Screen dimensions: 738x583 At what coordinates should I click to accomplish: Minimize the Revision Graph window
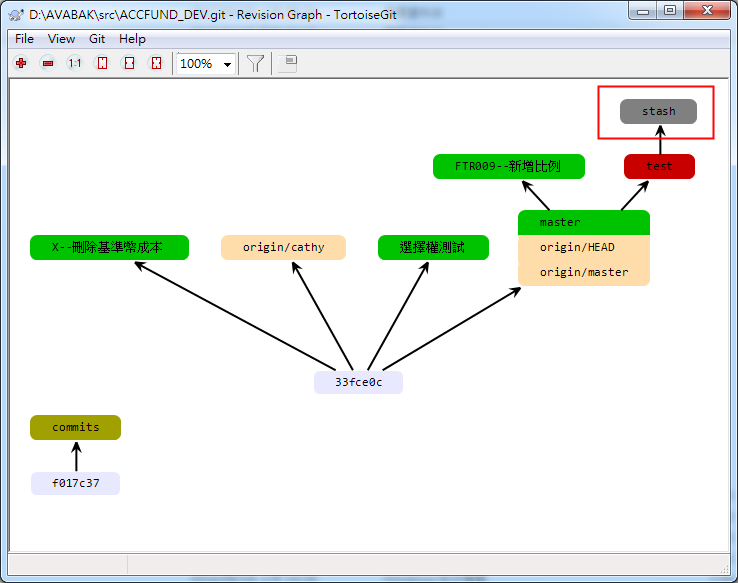click(x=643, y=11)
